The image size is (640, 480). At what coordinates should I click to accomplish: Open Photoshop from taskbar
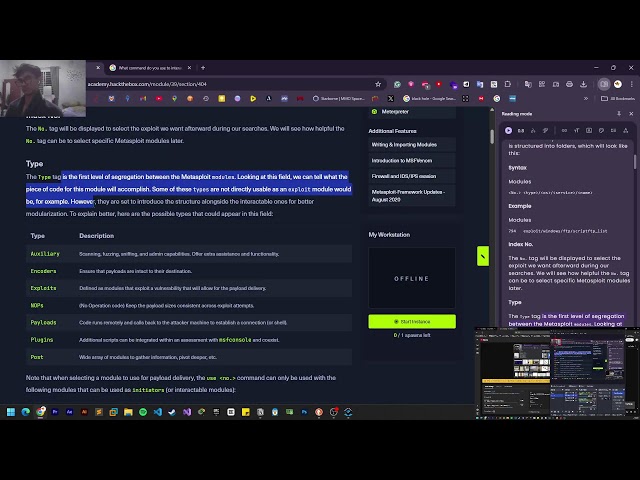pyautogui.click(x=304, y=412)
